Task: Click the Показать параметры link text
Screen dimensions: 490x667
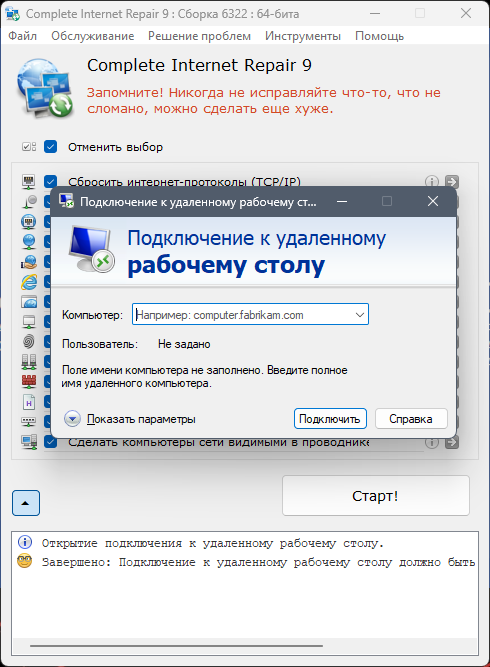Action: point(141,419)
